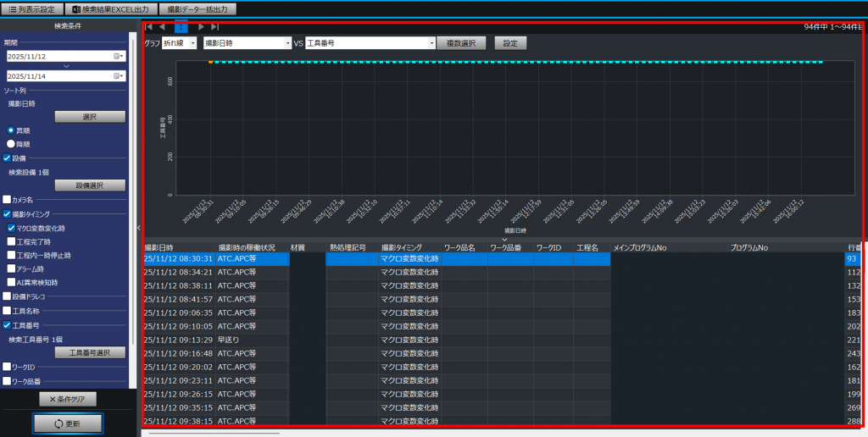Toggle the AI異常検知時 checkbox
Image resolution: width=868 pixels, height=437 pixels.
click(11, 282)
